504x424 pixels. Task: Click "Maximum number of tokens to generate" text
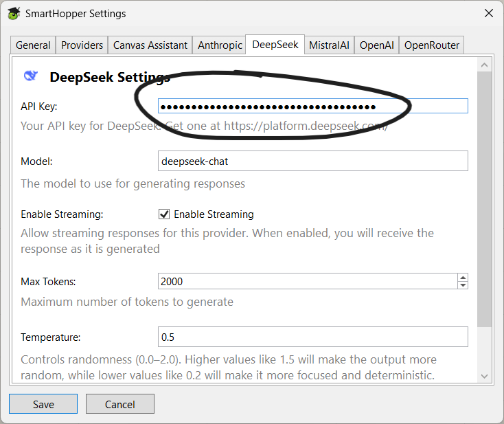(127, 302)
